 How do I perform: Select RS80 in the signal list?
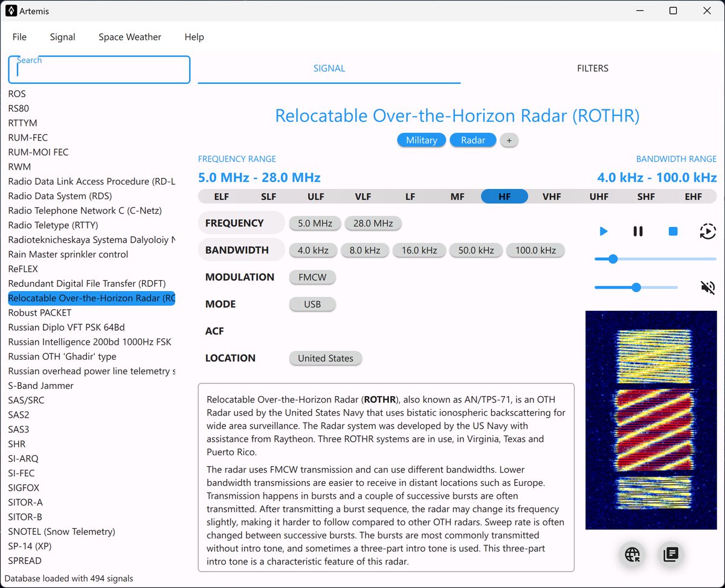92,108
